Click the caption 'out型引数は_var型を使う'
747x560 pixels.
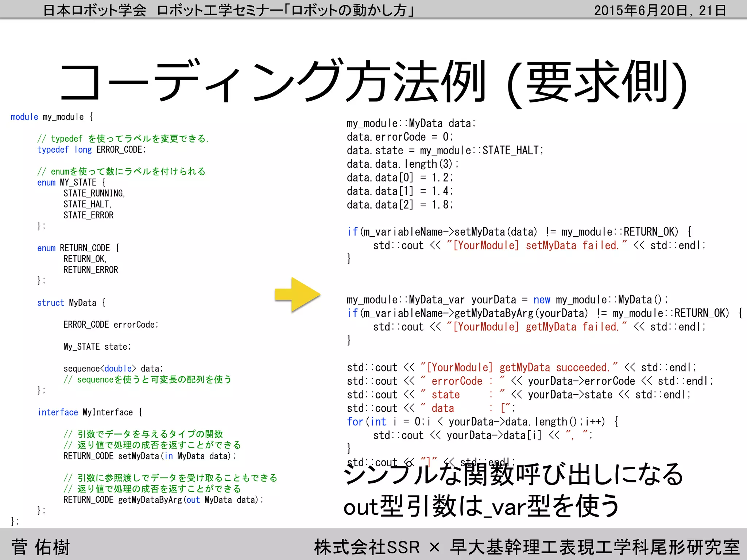[x=481, y=506]
